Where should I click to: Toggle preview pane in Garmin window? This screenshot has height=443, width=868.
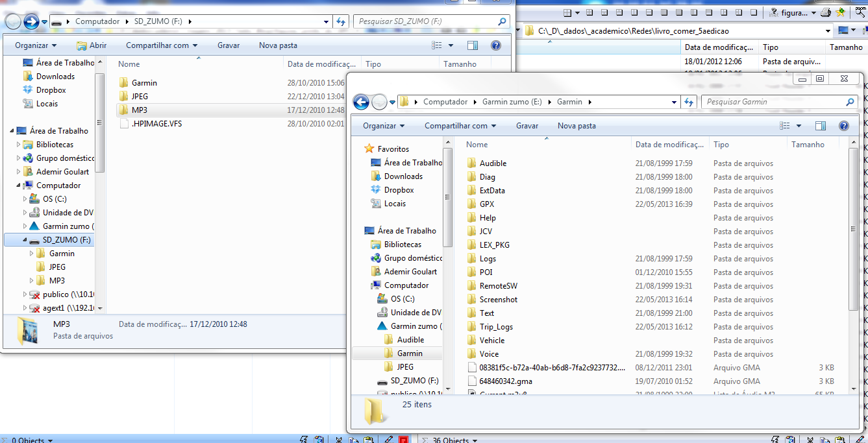coord(821,126)
